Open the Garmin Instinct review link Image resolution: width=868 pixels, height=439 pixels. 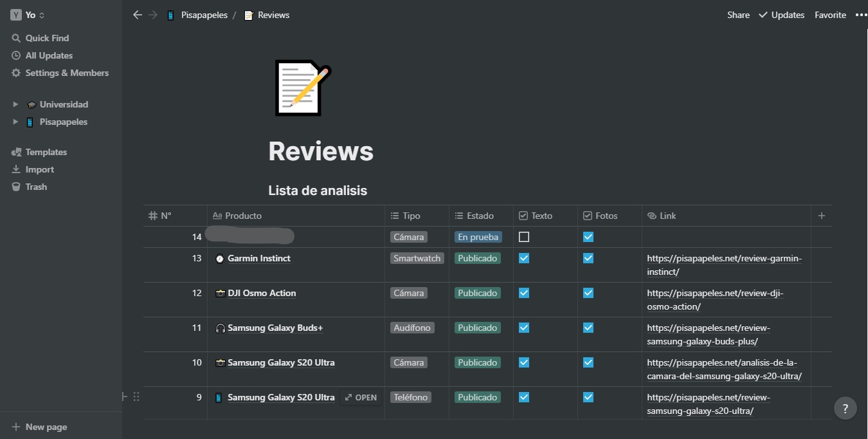tap(724, 265)
